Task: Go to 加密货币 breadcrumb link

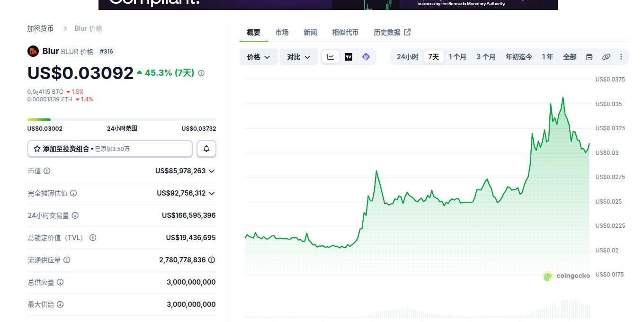Action: tap(40, 28)
